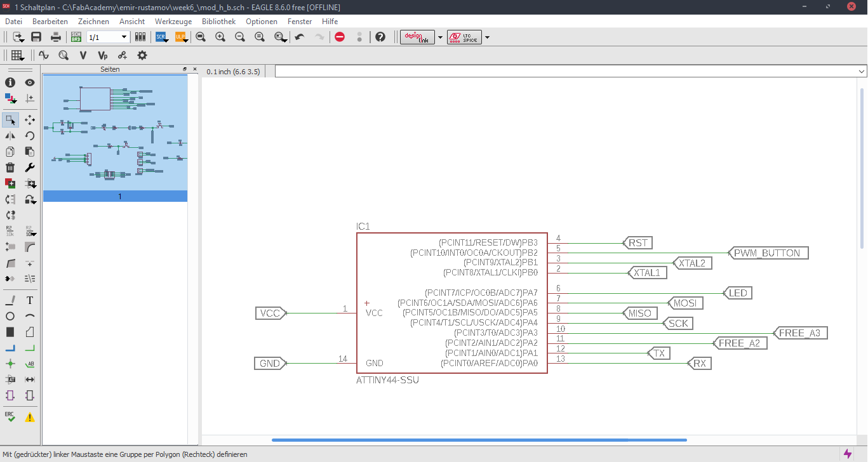Run a script with the SCR icon
The image size is (868, 462).
point(161,37)
